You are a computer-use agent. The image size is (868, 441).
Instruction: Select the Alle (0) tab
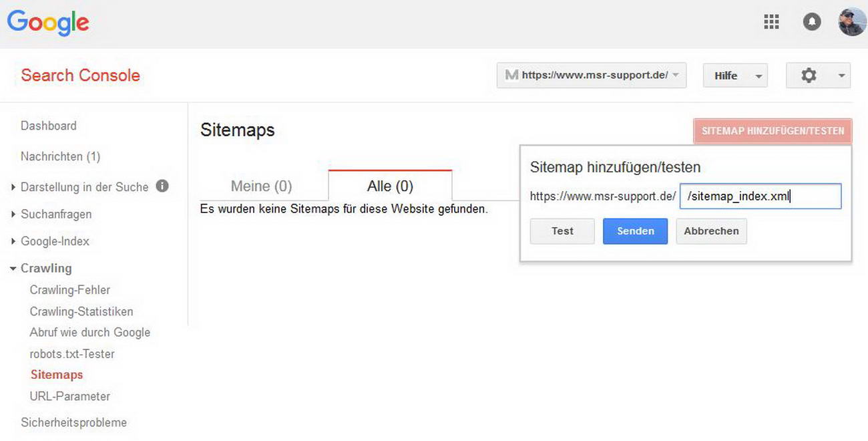[x=390, y=186]
